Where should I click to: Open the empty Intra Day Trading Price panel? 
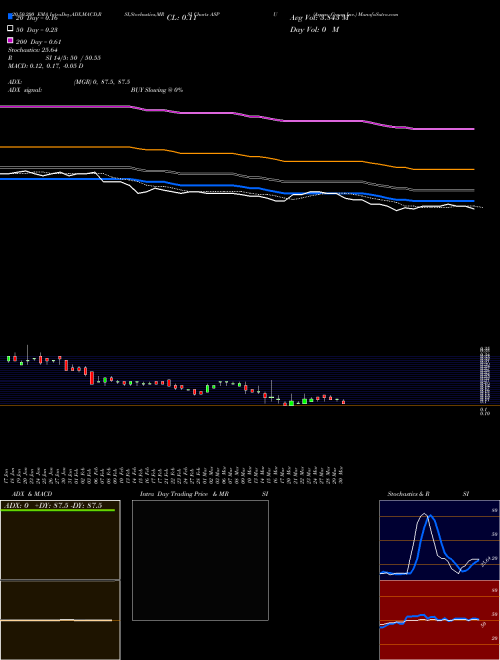pyautogui.click(x=200, y=560)
